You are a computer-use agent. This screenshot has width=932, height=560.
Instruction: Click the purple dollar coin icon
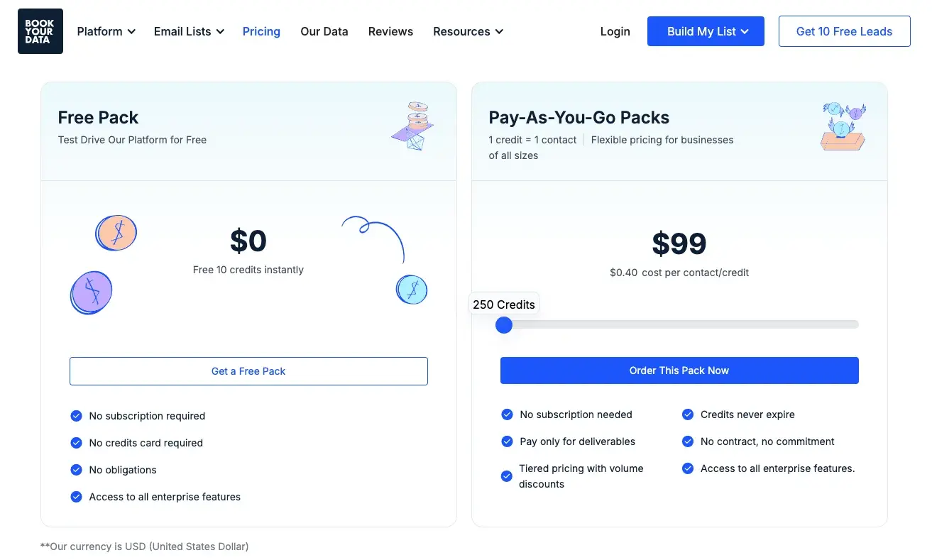coord(91,292)
